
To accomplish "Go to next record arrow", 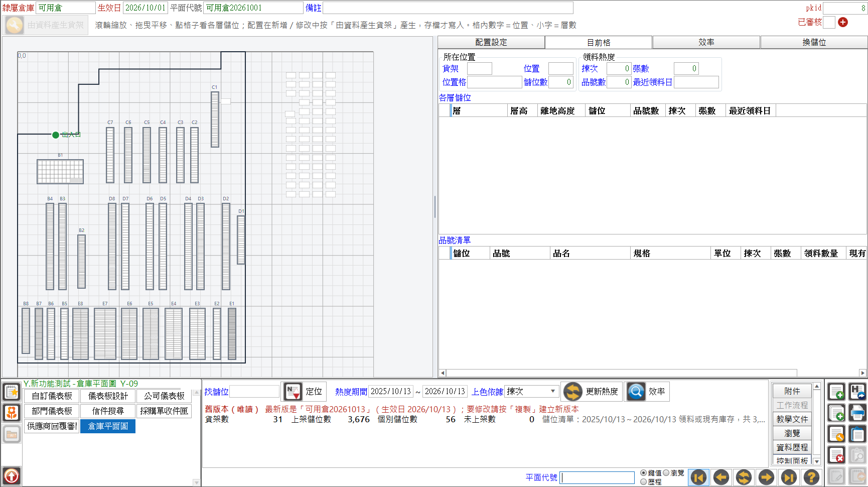I will (766, 477).
